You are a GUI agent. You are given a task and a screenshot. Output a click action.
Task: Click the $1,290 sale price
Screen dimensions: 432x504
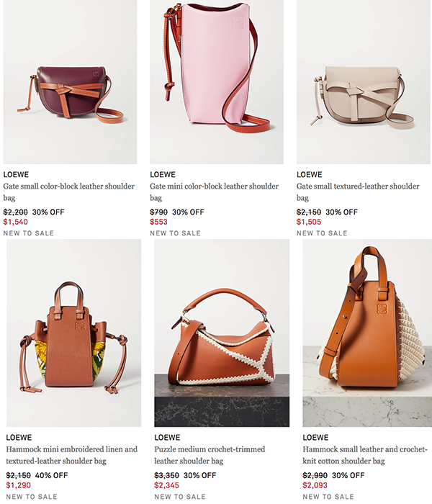tap(18, 485)
